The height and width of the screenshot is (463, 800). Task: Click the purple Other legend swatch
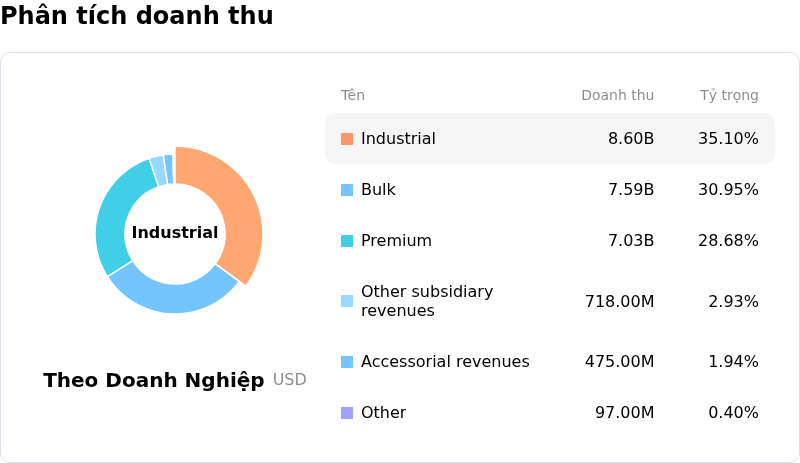347,413
